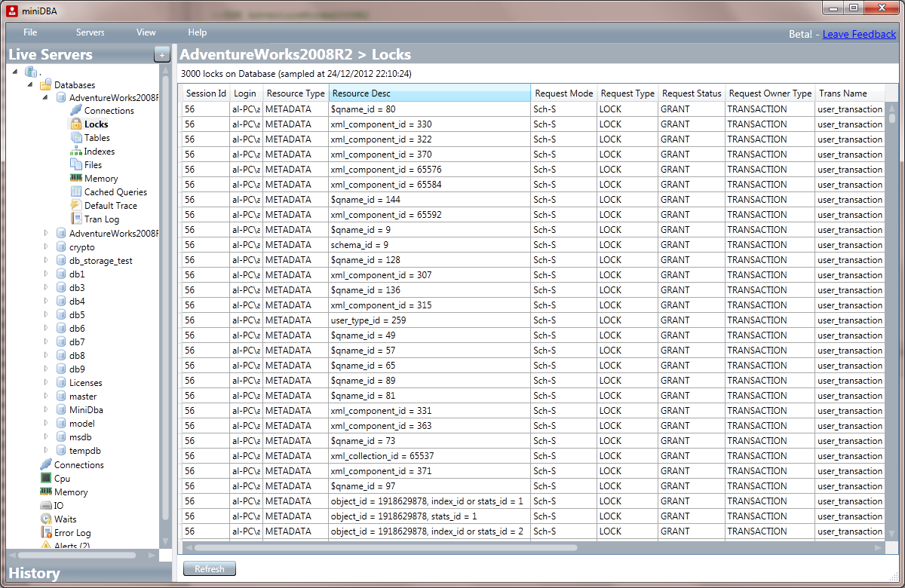Click the database icon beside master

coord(61,396)
